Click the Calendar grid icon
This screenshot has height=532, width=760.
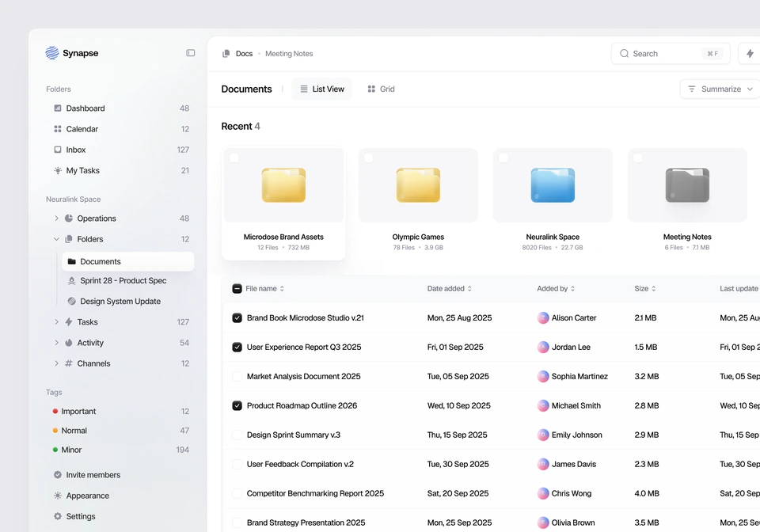click(58, 129)
